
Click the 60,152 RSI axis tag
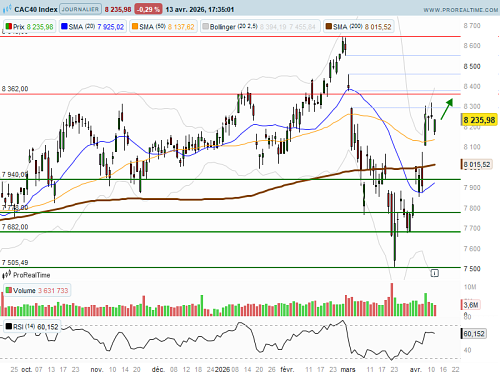pyautogui.click(x=474, y=334)
